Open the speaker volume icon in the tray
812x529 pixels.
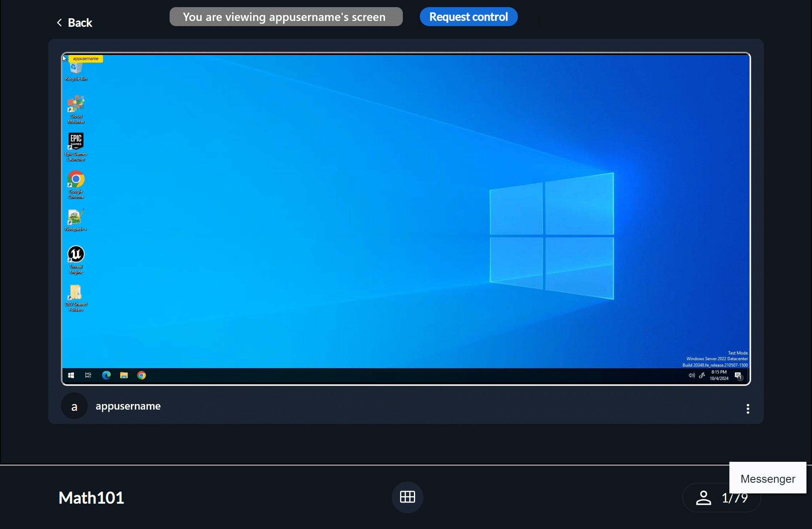pos(691,375)
